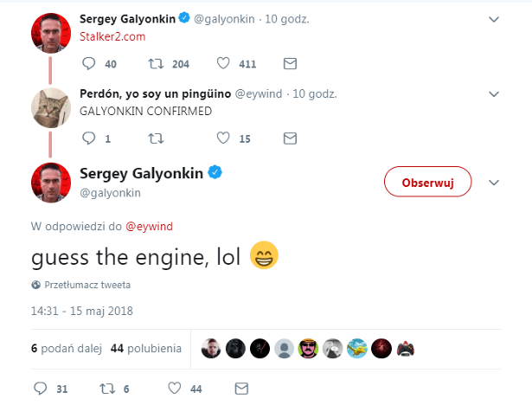
Task: Open the Stalker2.com link
Action: (x=112, y=37)
